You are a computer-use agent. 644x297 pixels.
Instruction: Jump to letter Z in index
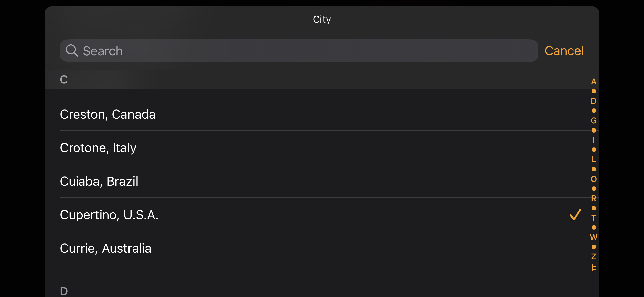point(594,256)
